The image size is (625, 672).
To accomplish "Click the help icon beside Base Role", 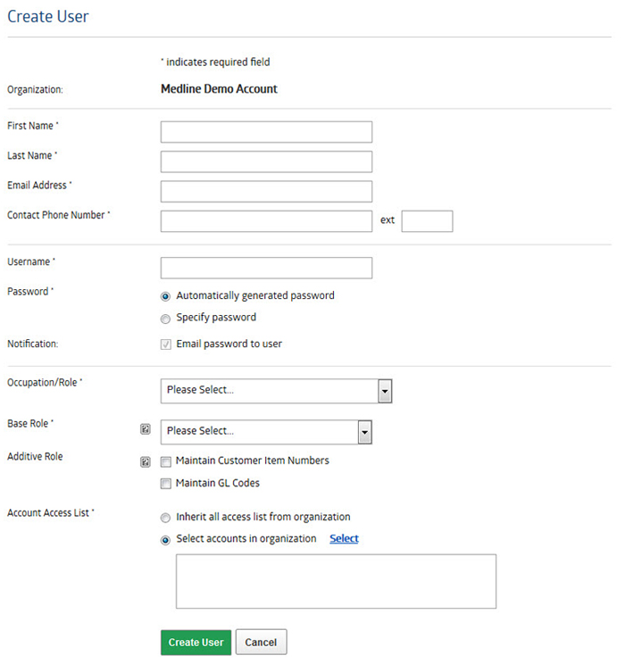I will pyautogui.click(x=146, y=429).
